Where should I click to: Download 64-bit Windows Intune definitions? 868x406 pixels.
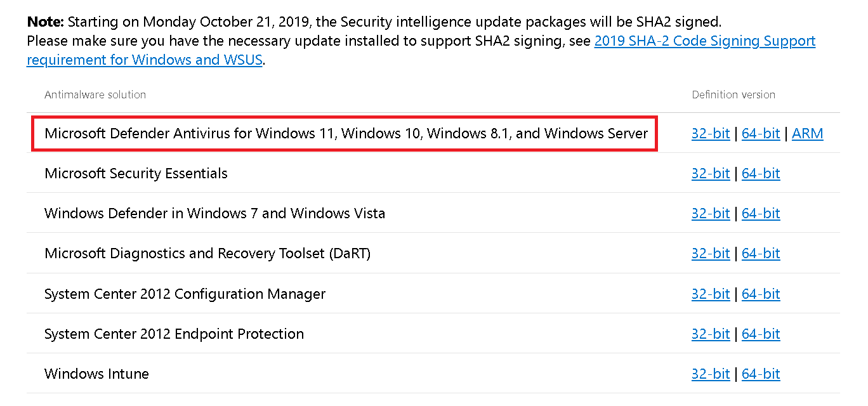[760, 374]
